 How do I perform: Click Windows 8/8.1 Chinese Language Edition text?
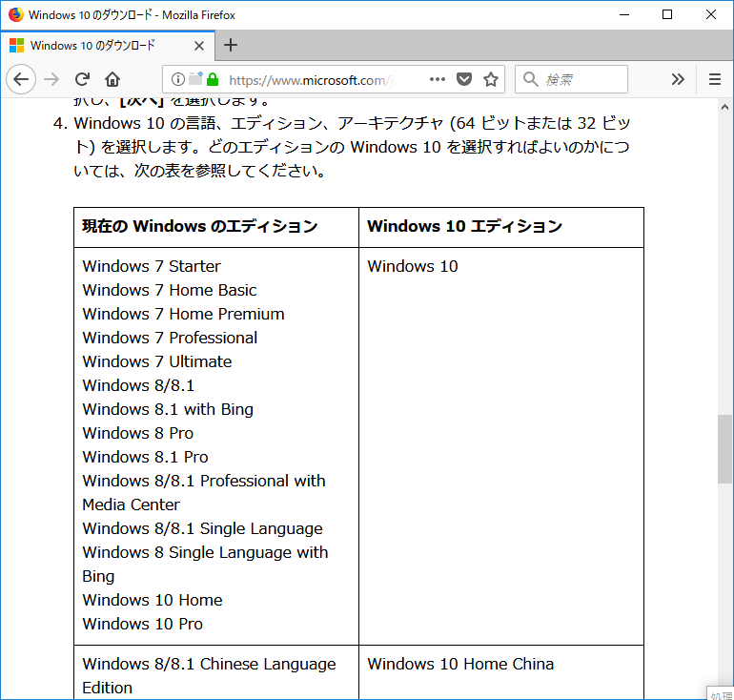pos(209,675)
